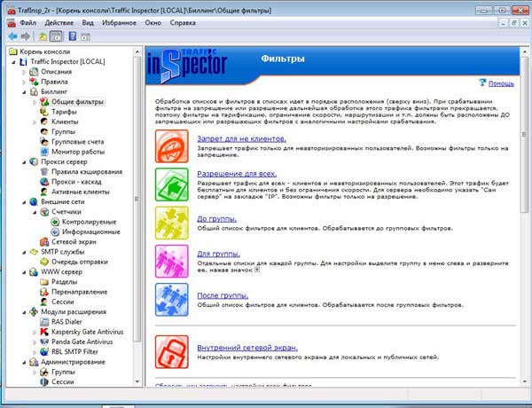Click the Монитор работы icon
This screenshot has height=408, width=532.
(x=44, y=152)
